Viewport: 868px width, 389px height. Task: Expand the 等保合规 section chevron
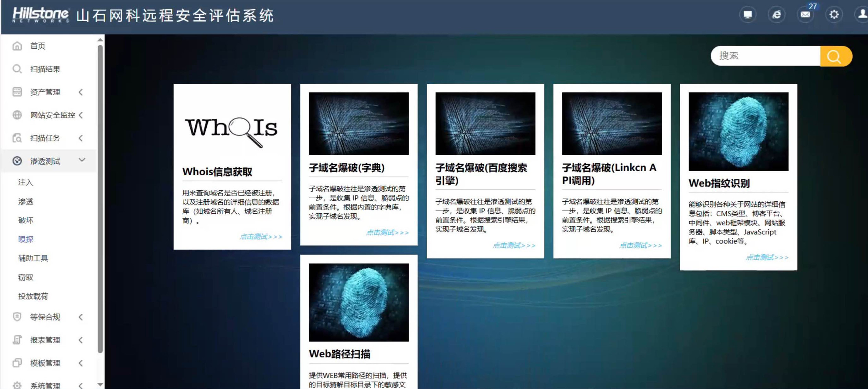click(81, 317)
